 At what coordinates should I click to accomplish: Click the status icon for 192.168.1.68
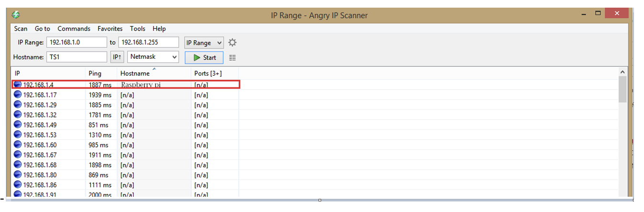point(18,165)
